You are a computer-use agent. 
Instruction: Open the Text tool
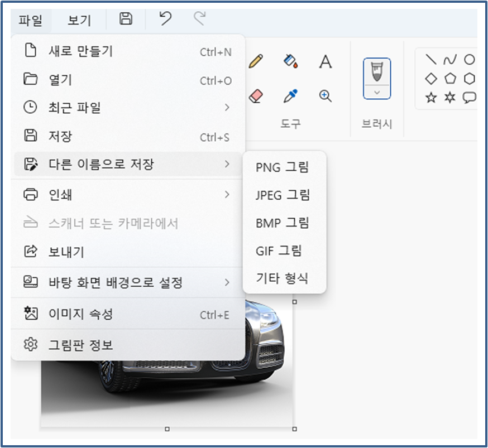(x=325, y=62)
